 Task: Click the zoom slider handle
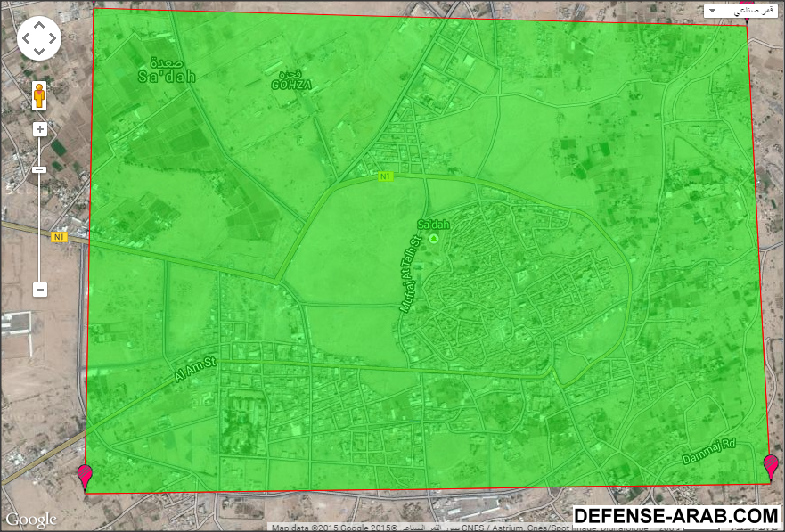tap(39, 169)
